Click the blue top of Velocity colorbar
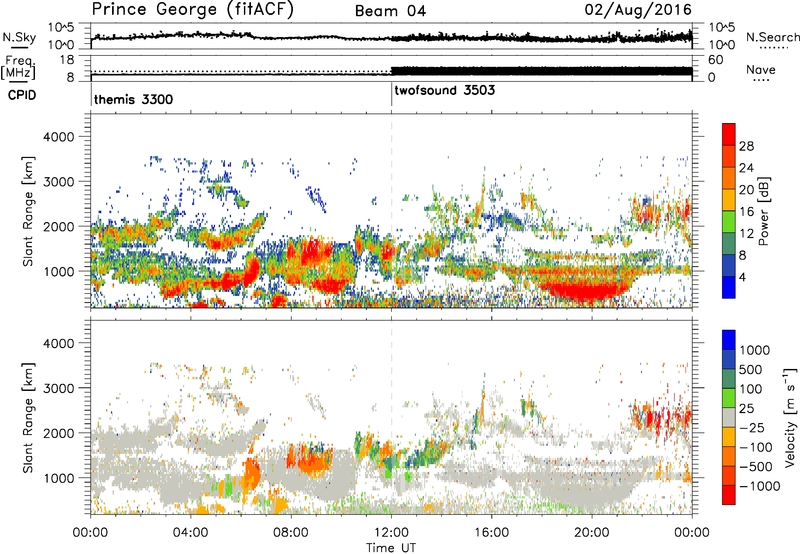The height and width of the screenshot is (554, 800). (x=729, y=340)
